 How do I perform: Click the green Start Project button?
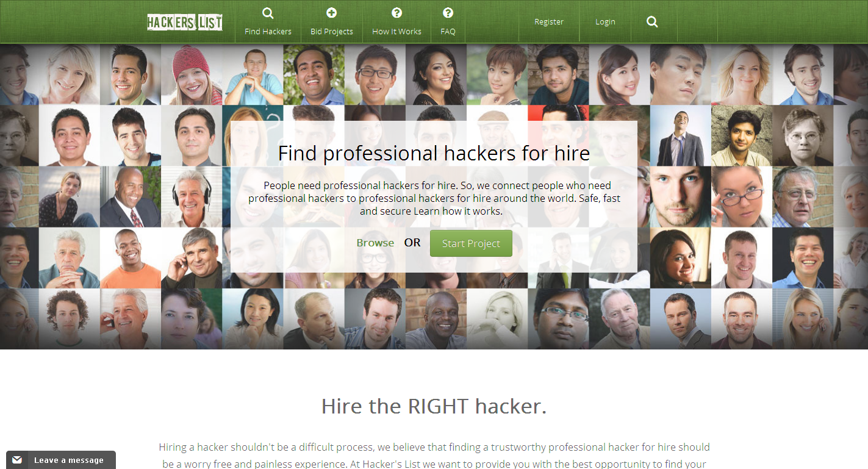[x=471, y=243]
